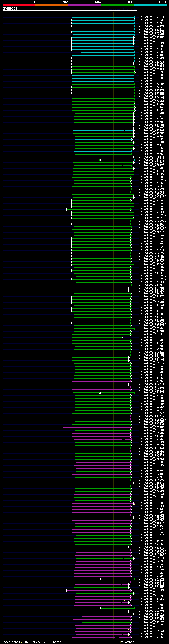Select label UniRef100_Q9FFB6
The image size is (169, 644).
[x=152, y=75]
